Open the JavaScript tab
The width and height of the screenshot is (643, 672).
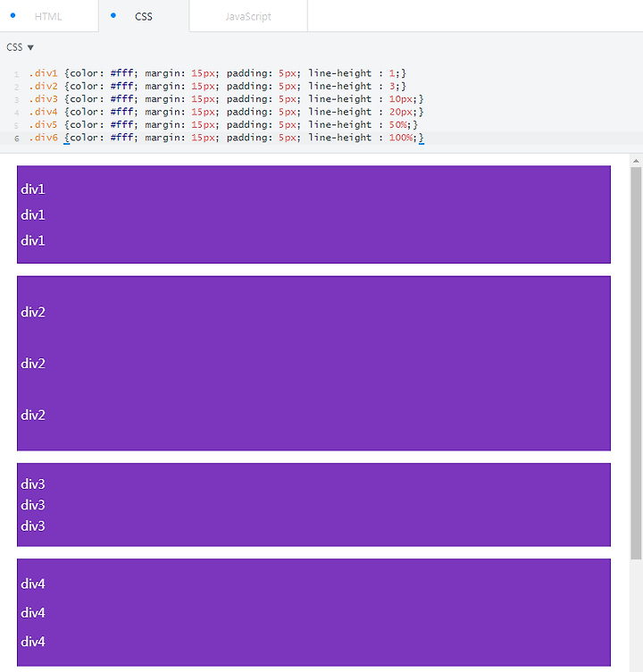[x=248, y=16]
